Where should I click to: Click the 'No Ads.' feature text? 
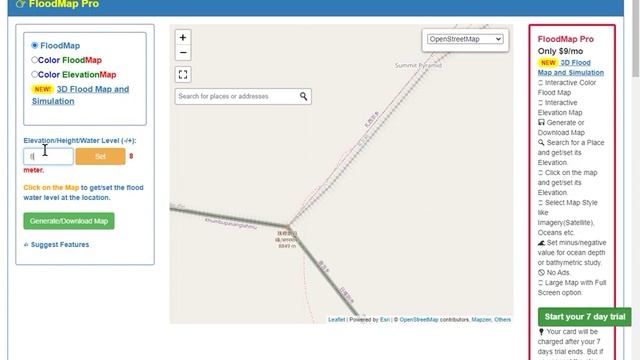(x=558, y=273)
